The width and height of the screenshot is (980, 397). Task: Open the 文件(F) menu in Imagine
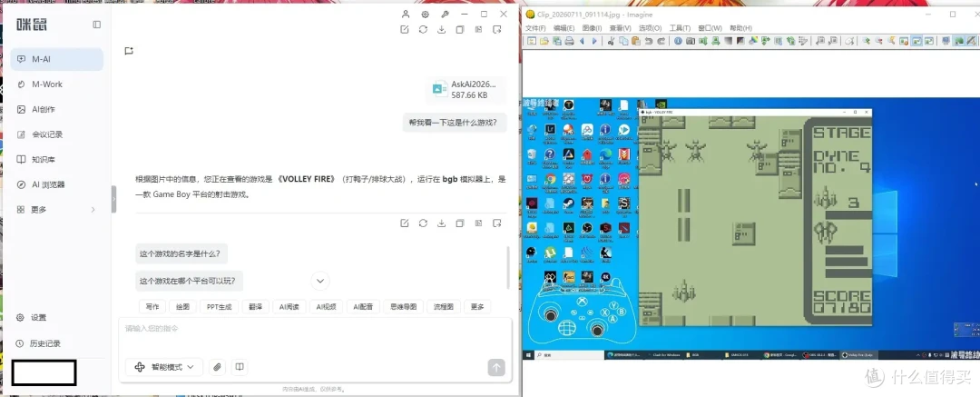click(535, 28)
